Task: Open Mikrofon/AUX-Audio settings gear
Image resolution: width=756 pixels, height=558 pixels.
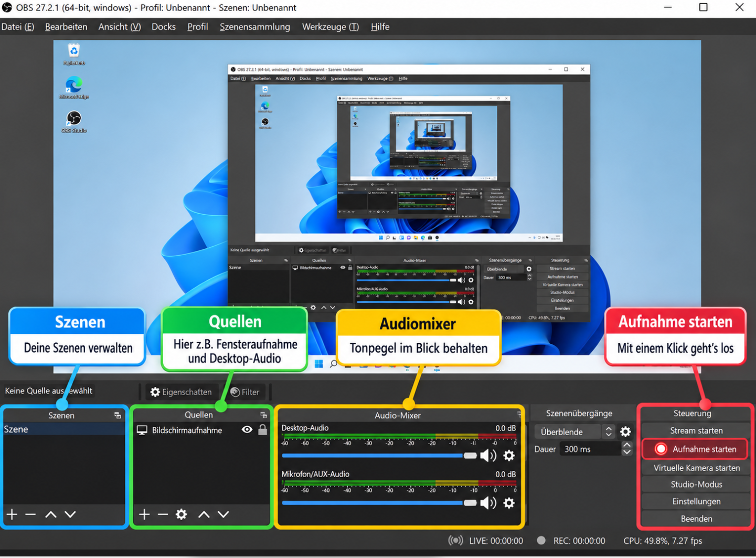Action: pos(509,503)
